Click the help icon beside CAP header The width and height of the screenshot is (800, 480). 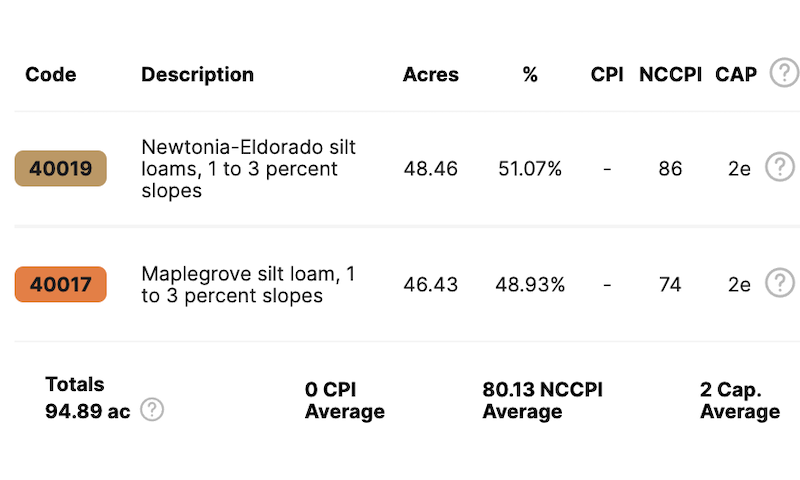[x=785, y=73]
